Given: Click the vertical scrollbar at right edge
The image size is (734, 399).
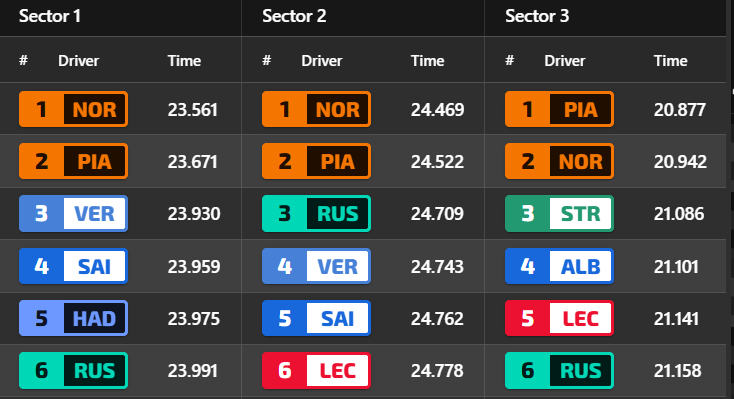Looking at the screenshot, I should [x=731, y=200].
